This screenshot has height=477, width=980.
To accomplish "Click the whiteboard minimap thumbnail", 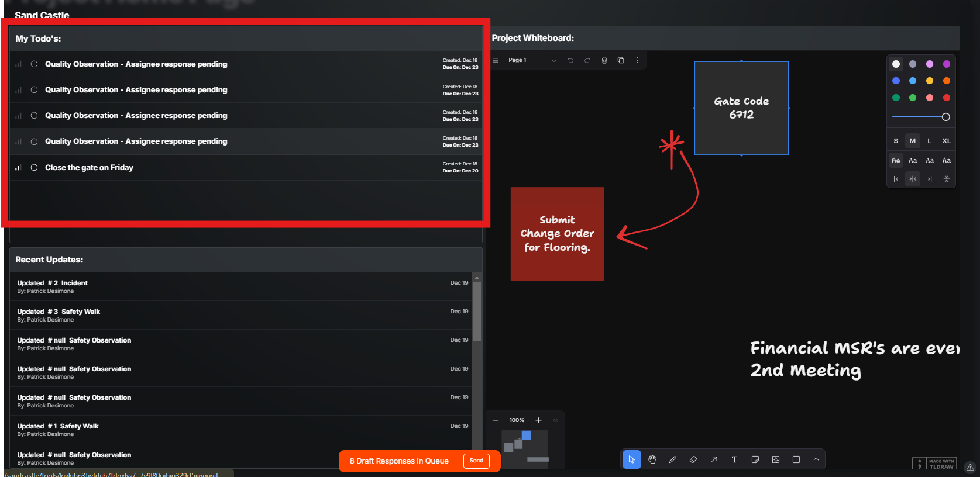I will click(x=525, y=448).
